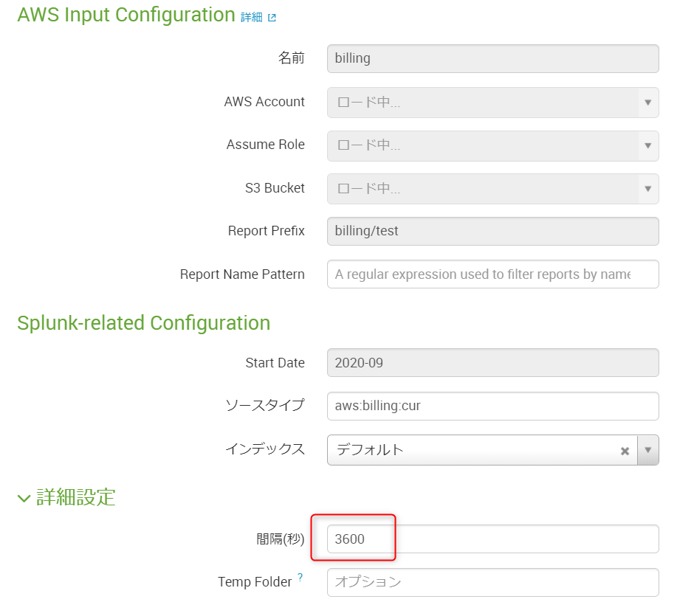Click the Assume Role label

(x=266, y=145)
